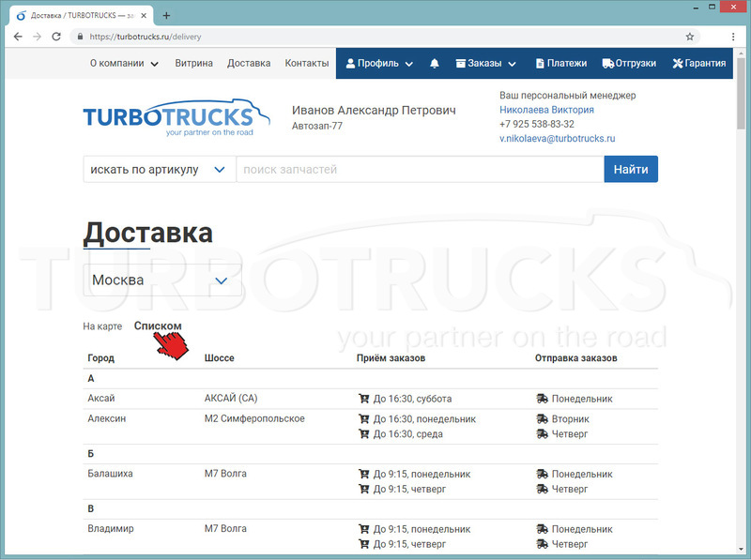Viewport: 751px width, 560px height.
Task: Click the Найти search button
Action: [631, 169]
